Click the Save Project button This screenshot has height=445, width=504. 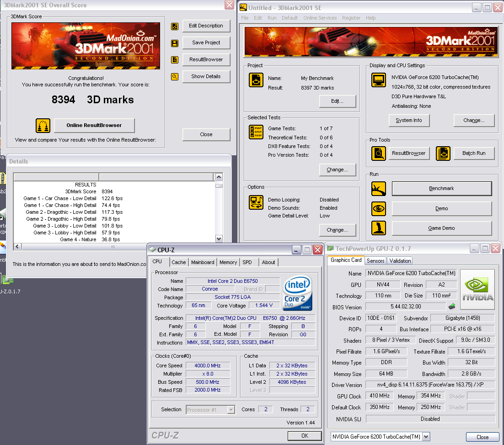(x=206, y=42)
